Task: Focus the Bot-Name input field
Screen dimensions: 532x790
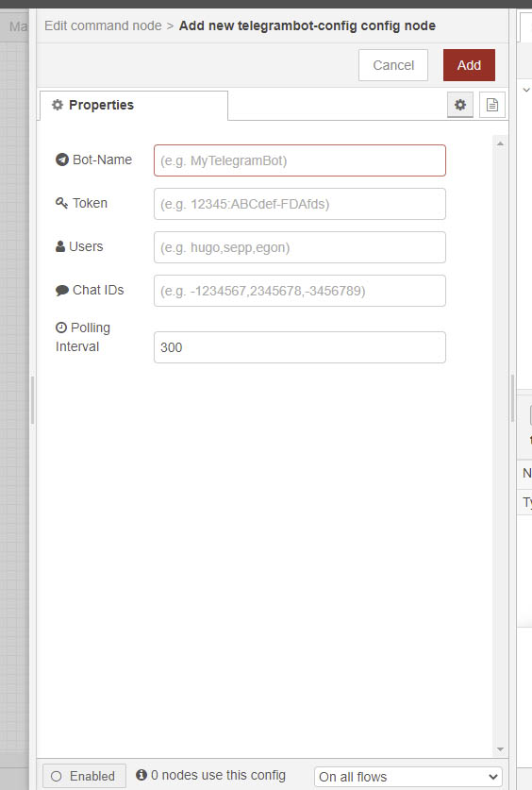Action: point(300,160)
